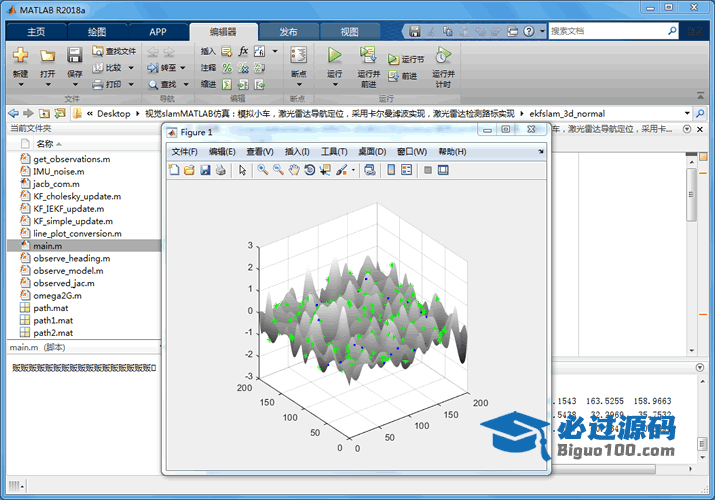Switch to the 主页 ribbon tab
Viewport: 715px width, 500px height.
tap(36, 31)
